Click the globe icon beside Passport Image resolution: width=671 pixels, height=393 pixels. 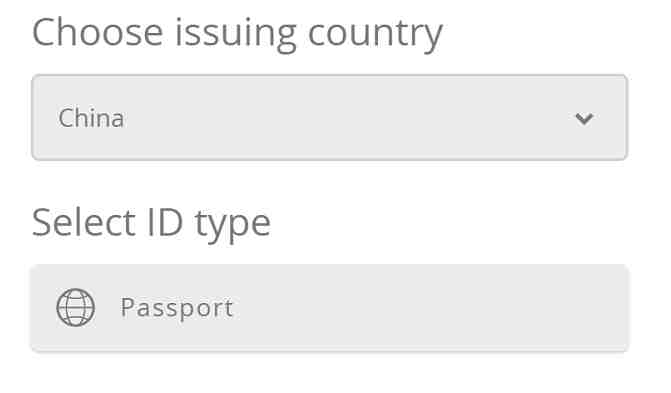76,307
